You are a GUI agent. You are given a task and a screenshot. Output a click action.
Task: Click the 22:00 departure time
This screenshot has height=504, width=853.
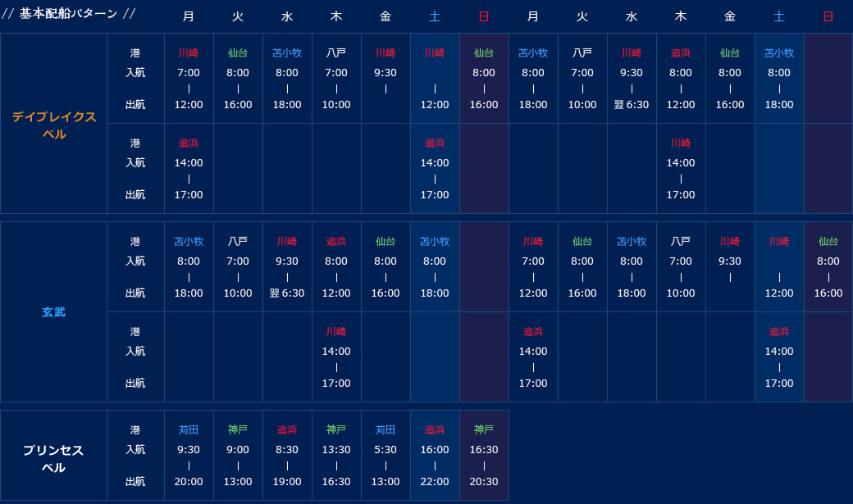[435, 482]
